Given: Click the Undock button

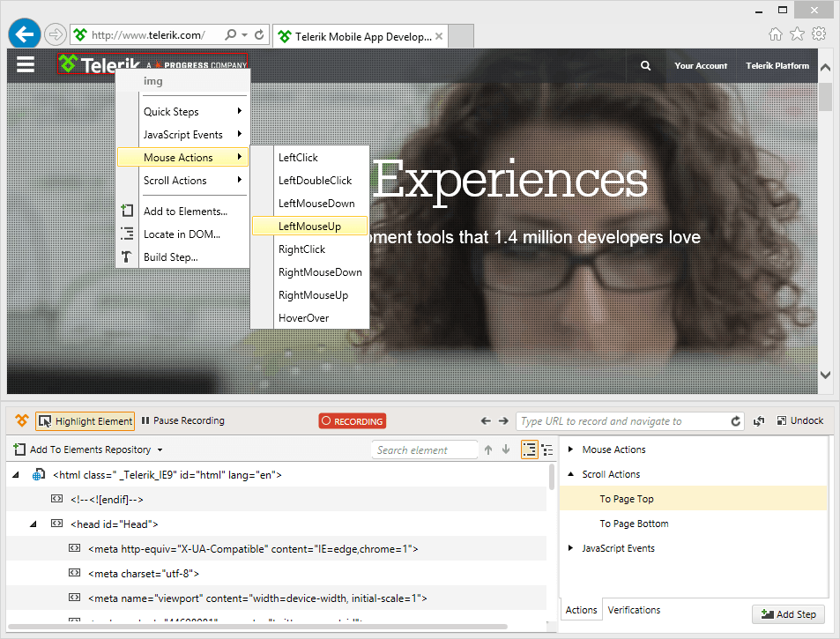Looking at the screenshot, I should 799,420.
